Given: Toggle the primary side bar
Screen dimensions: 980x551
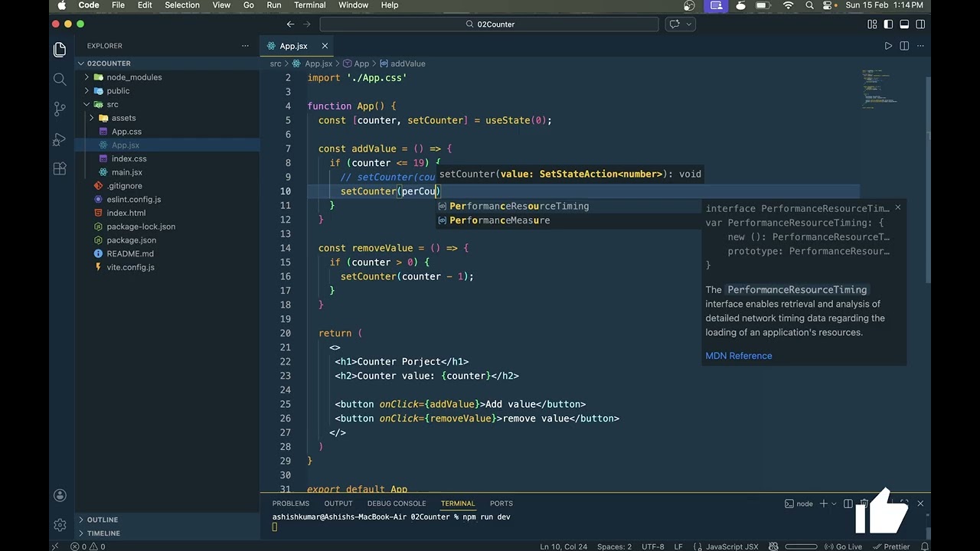Looking at the screenshot, I should coord(888,24).
